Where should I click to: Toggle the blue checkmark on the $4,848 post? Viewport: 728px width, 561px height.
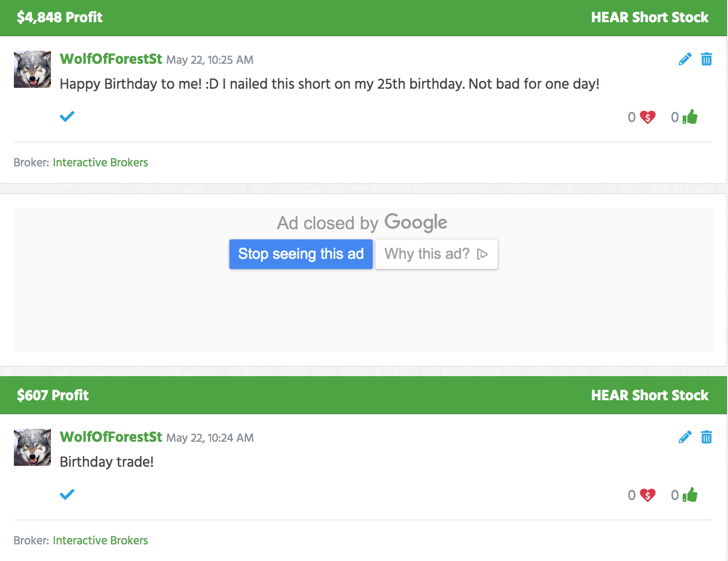pyautogui.click(x=67, y=116)
